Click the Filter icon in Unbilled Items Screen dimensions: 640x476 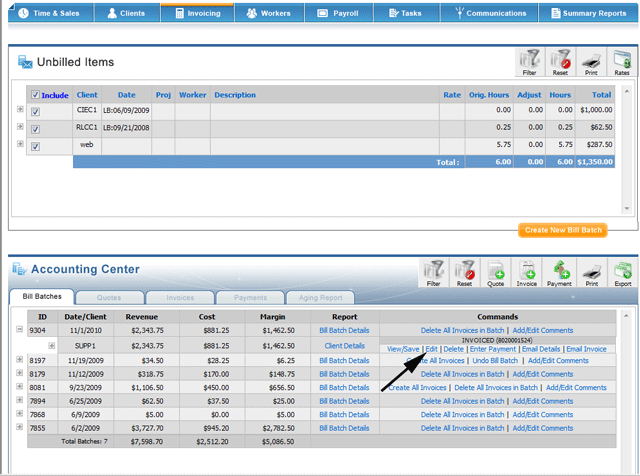click(x=530, y=62)
